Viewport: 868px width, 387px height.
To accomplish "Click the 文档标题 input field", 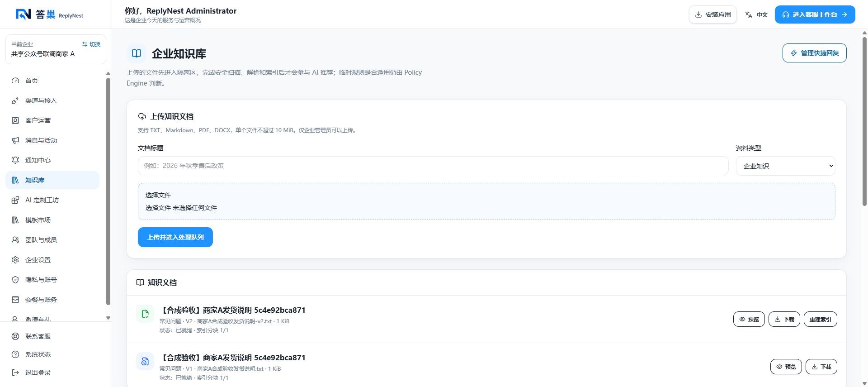I will pos(433,166).
